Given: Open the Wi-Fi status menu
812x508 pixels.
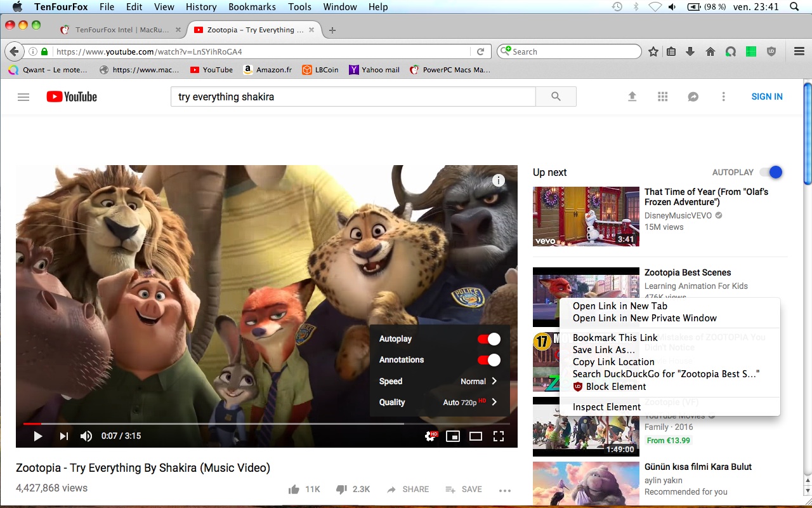Looking at the screenshot, I should tap(655, 7).
